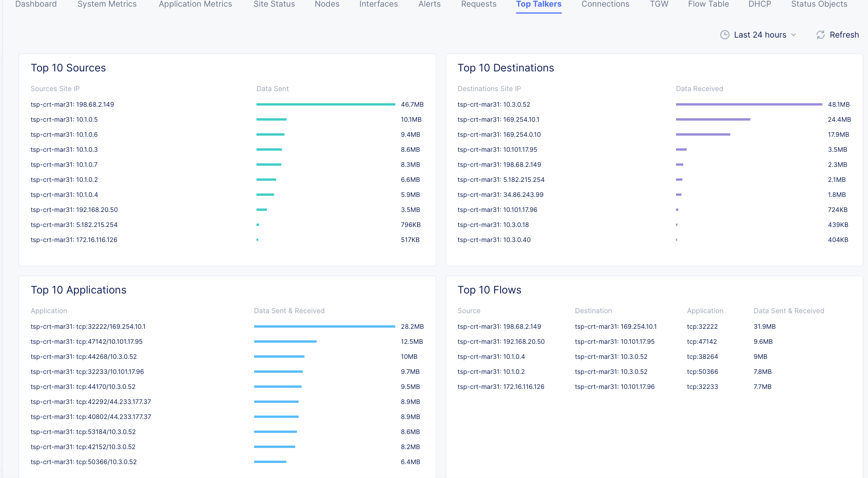
Task: Click the tcp:38264 flow application cell
Action: (702, 356)
